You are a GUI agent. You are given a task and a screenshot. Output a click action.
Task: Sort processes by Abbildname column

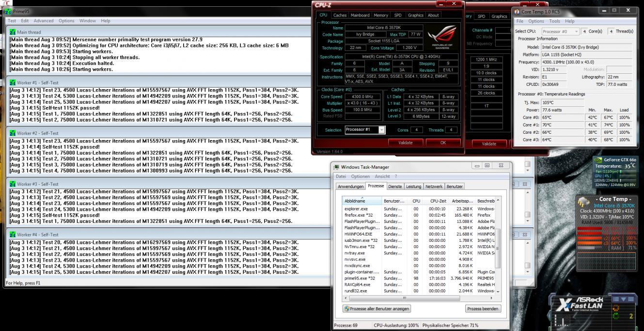(x=362, y=201)
